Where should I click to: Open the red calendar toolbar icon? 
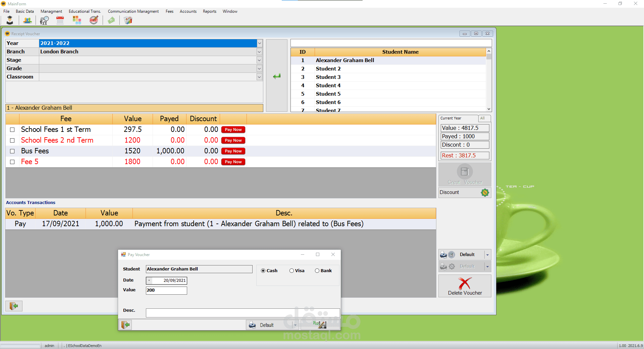(x=60, y=20)
